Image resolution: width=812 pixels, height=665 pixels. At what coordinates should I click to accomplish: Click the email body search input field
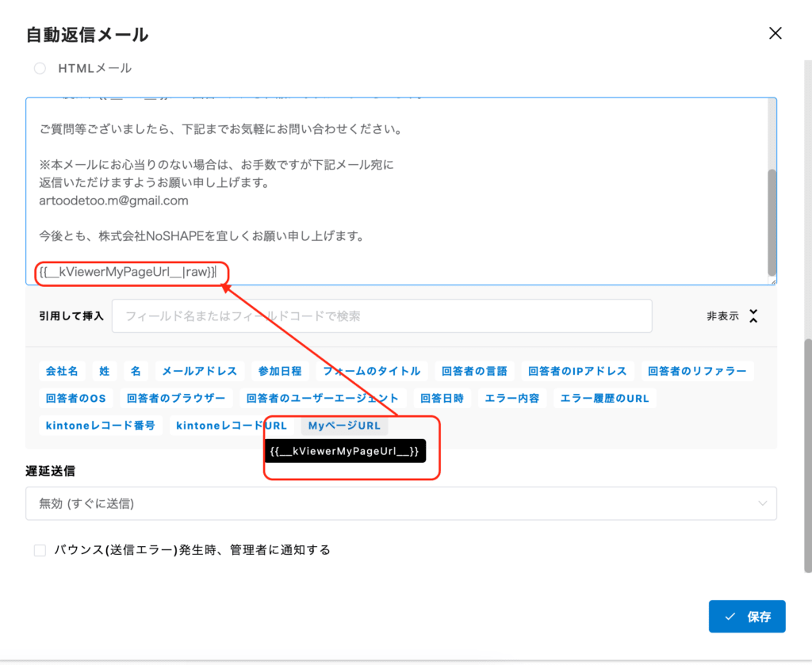click(381, 315)
